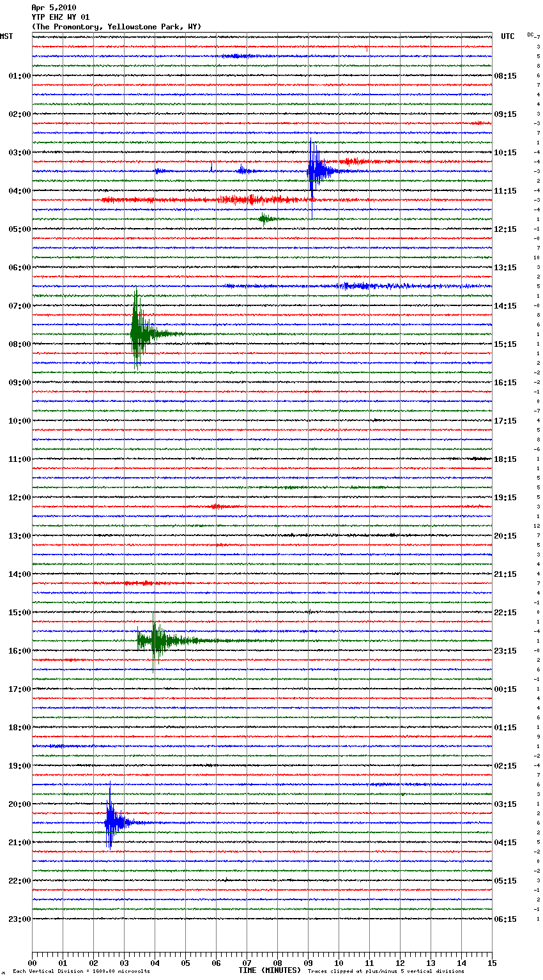
Task: Click the MST label '16:00'
Action: point(19,651)
